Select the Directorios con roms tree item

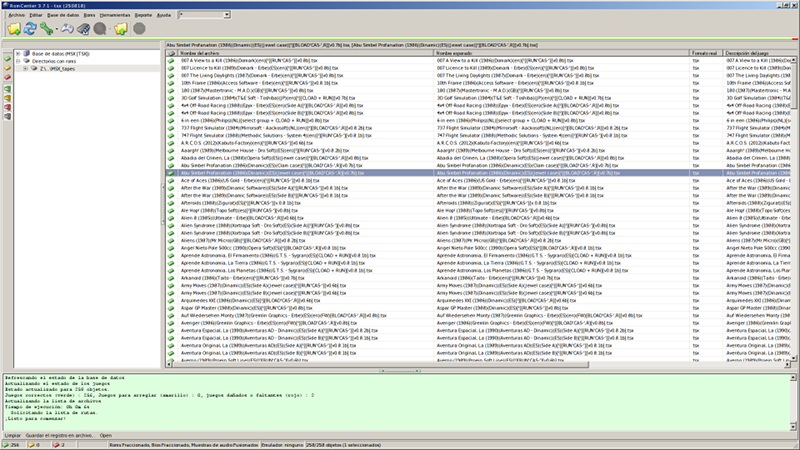pos(54,61)
